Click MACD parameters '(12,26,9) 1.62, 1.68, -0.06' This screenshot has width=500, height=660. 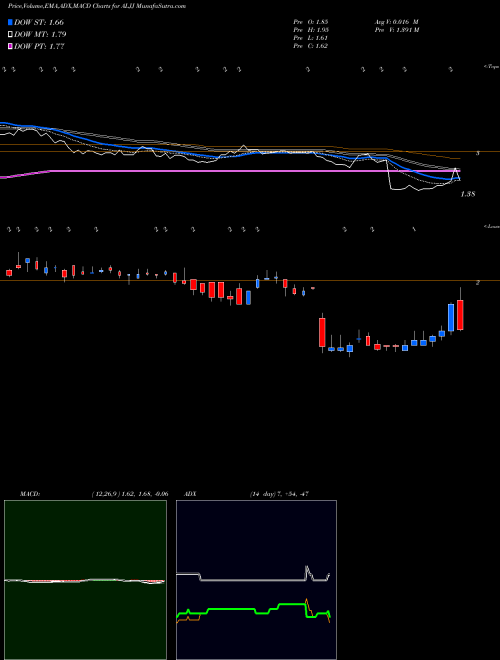[130, 494]
